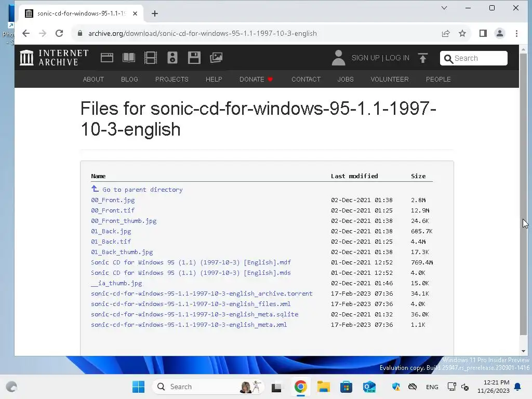The height and width of the screenshot is (399, 532).
Task: Open 01_Back.jpg link
Action: point(111,231)
